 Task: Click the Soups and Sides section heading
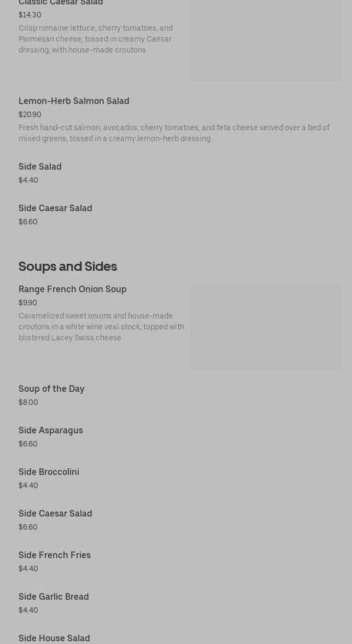point(68,266)
